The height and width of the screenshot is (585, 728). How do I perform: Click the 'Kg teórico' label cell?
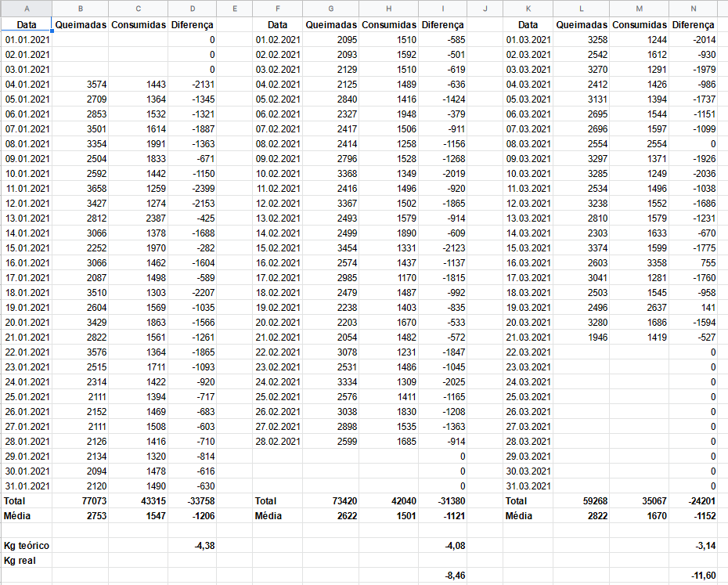click(x=26, y=545)
